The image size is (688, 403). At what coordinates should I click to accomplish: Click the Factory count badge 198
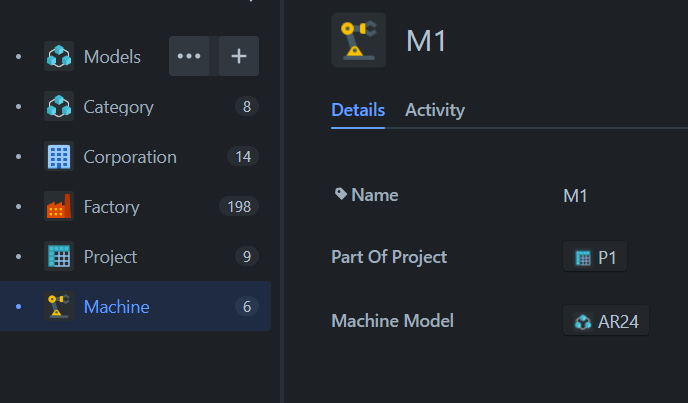pyautogui.click(x=239, y=206)
